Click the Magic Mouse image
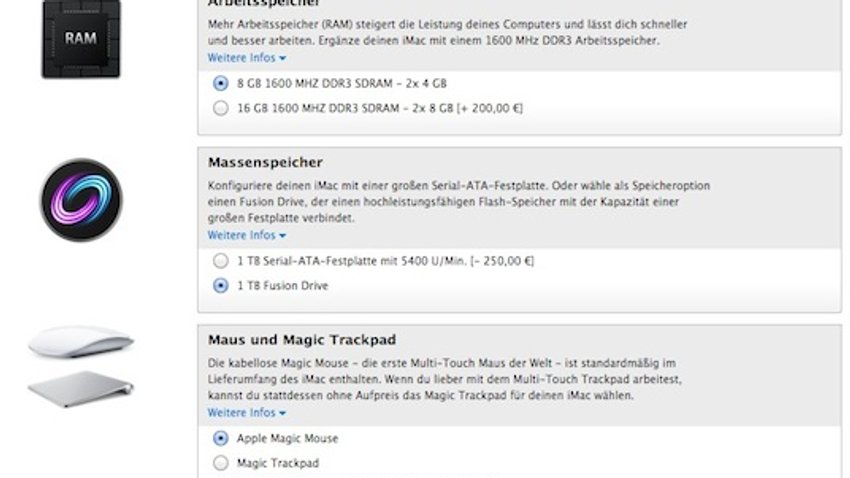Viewport: 850px width, 478px height. 81,342
